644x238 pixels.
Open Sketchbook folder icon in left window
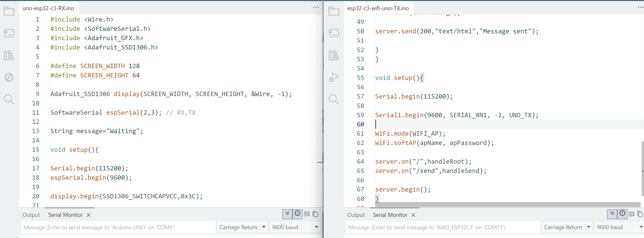9,11
